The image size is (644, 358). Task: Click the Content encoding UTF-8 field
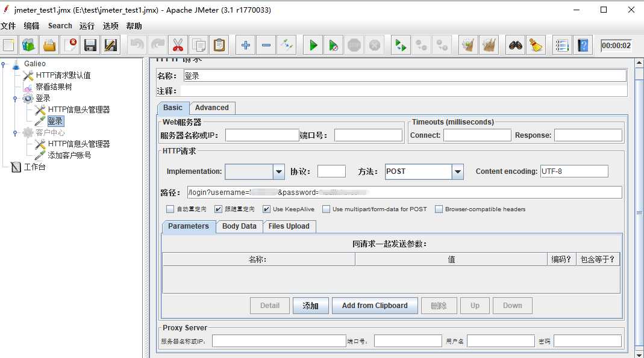(574, 171)
